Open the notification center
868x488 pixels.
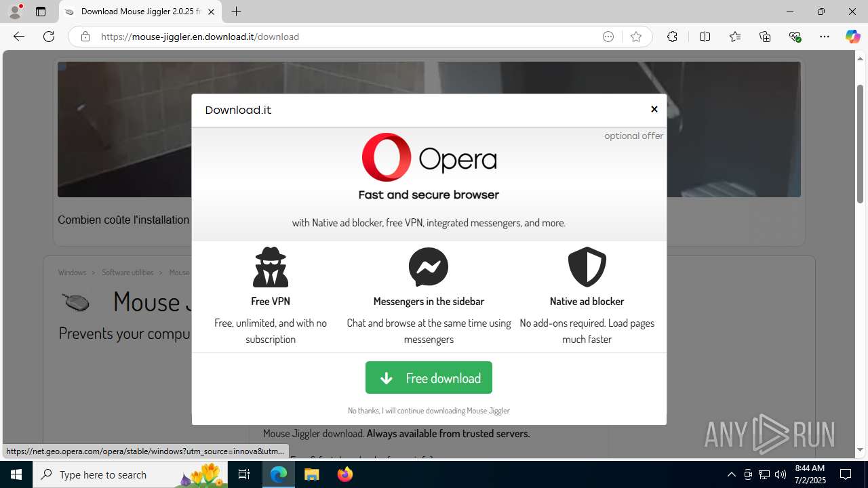[846, 474]
